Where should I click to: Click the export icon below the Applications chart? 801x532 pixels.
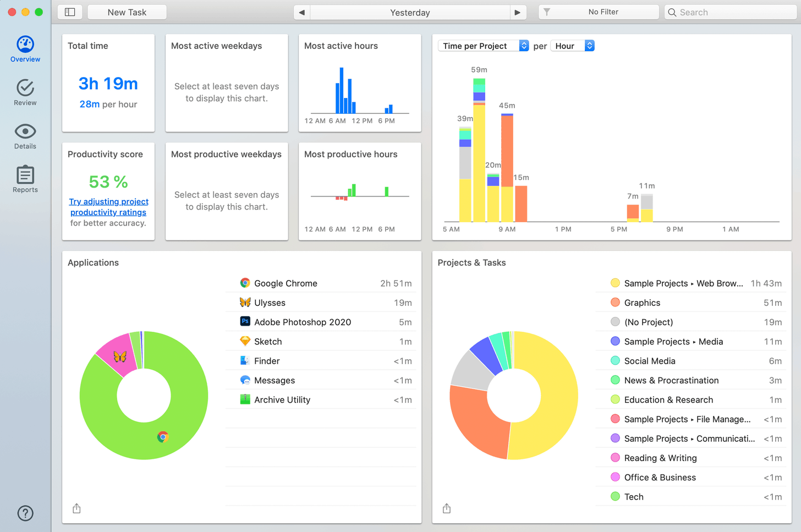pos(76,508)
